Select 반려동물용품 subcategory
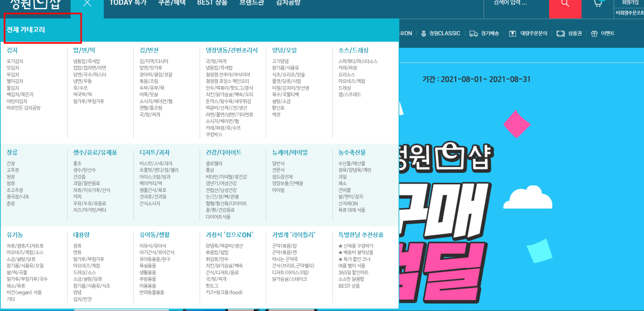The width and height of the screenshot is (644, 311). click(152, 293)
